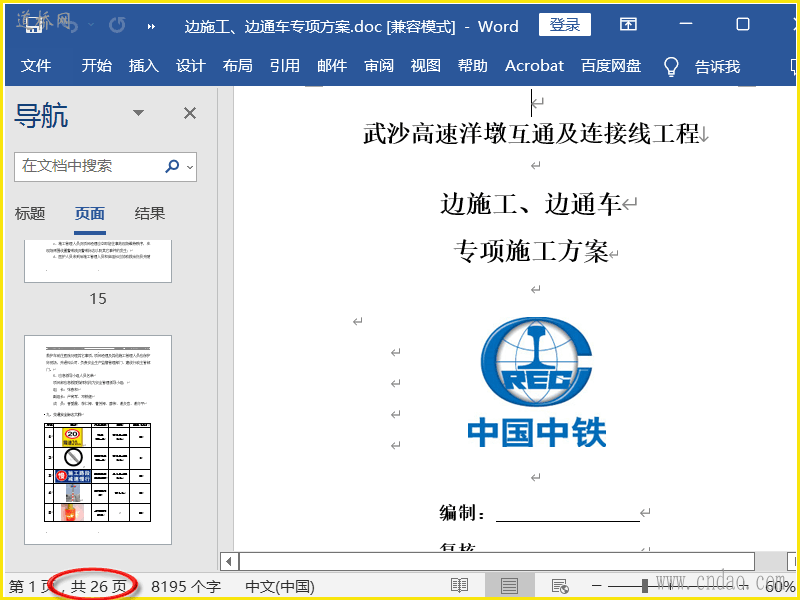Click the 60% zoom level
The height and width of the screenshot is (600, 800).
point(781,587)
